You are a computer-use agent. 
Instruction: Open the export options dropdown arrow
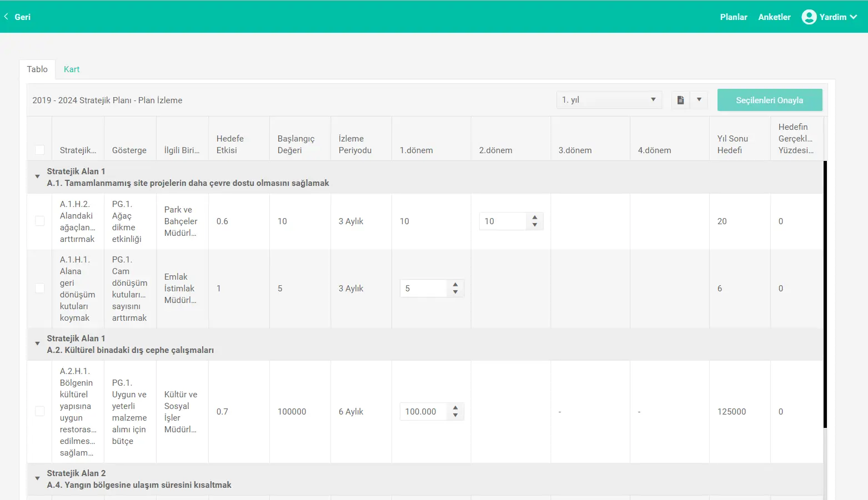tap(699, 100)
